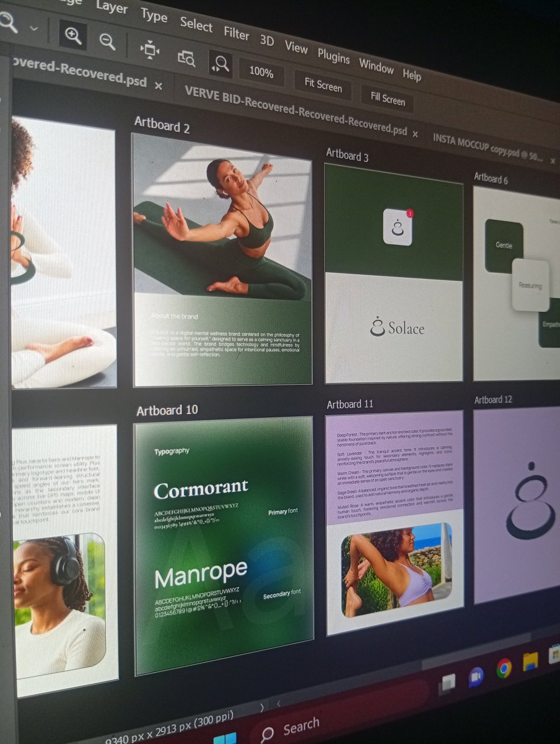Select the Zoom Out magnifier mode
Viewport: 560px width, 744px height.
(x=107, y=41)
